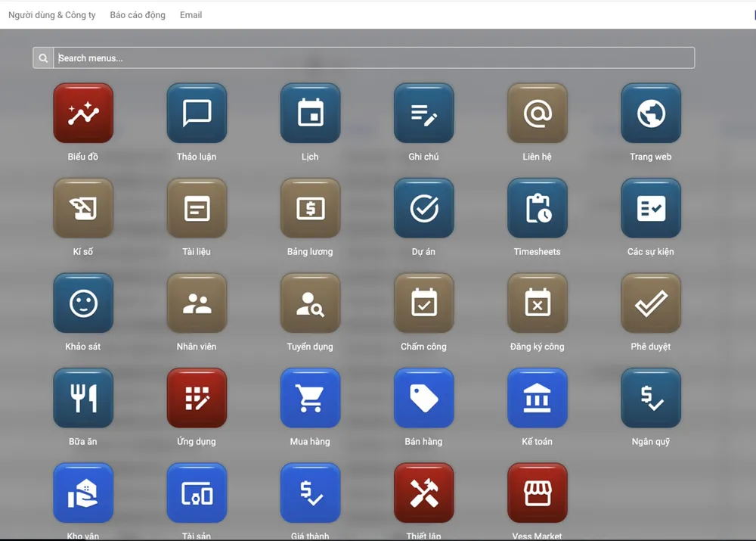Image resolution: width=756 pixels, height=541 pixels.
Task: Launch the Trang web globe icon
Action: 650,113
